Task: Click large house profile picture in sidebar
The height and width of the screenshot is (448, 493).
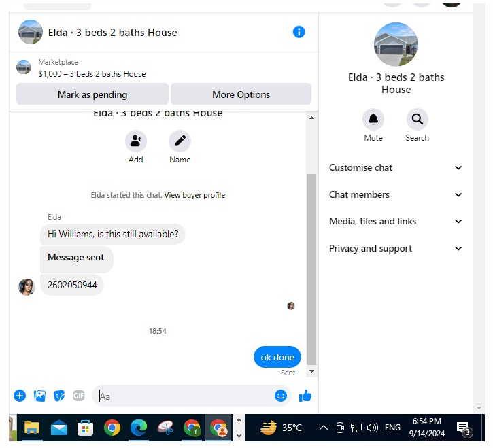Action: (x=396, y=44)
